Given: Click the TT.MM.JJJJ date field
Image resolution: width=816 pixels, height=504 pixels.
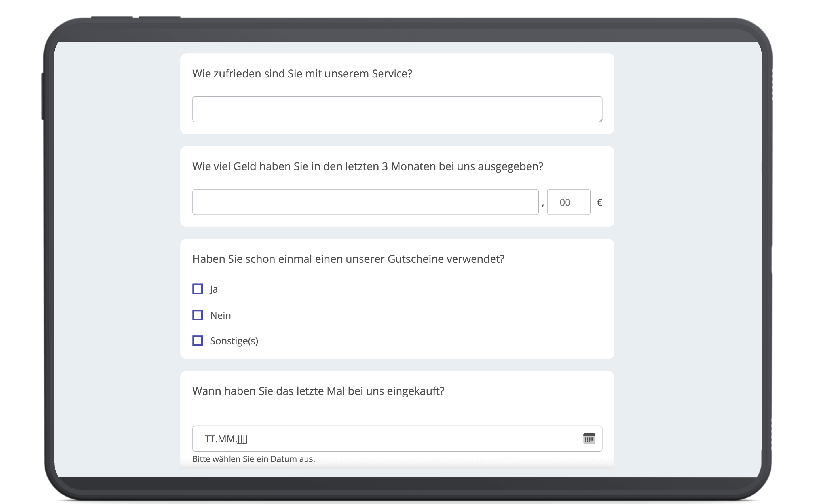Looking at the screenshot, I should tap(397, 439).
